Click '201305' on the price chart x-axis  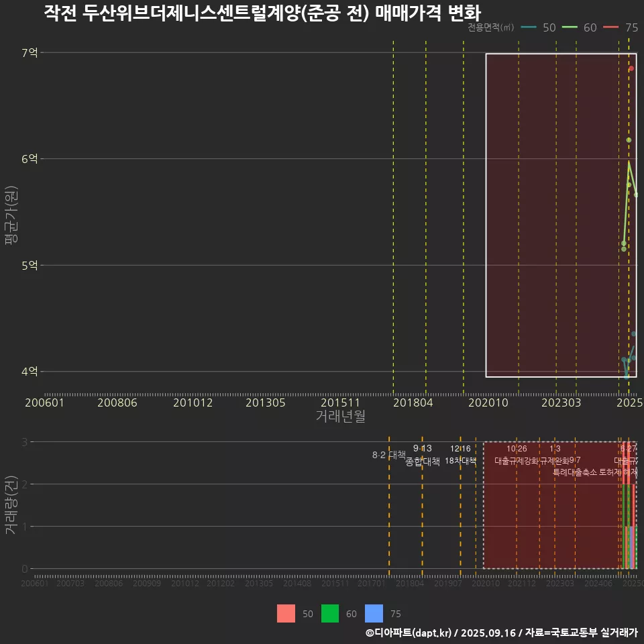point(266,402)
